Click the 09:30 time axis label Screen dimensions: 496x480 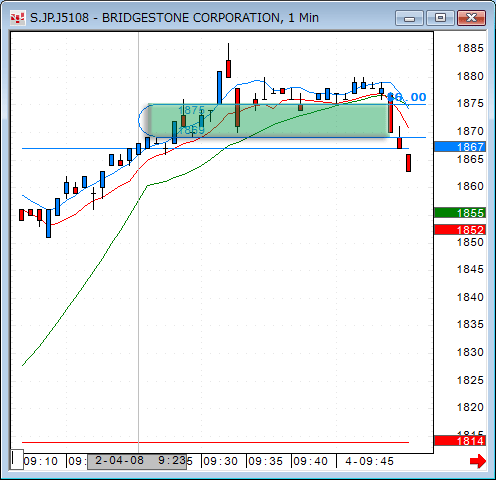[x=220, y=461]
